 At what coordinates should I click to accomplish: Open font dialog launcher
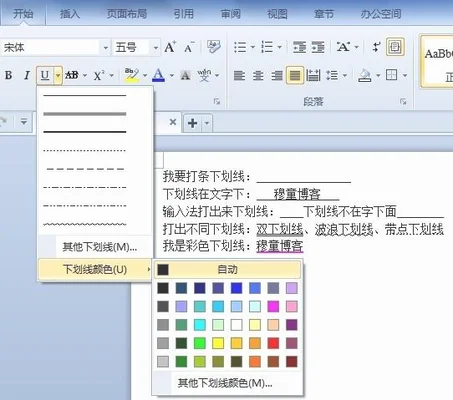tap(217, 101)
